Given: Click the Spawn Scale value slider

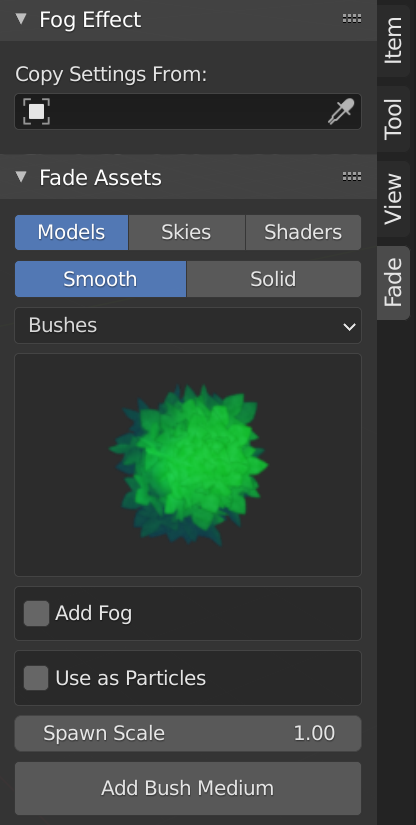Looking at the screenshot, I should click(188, 733).
